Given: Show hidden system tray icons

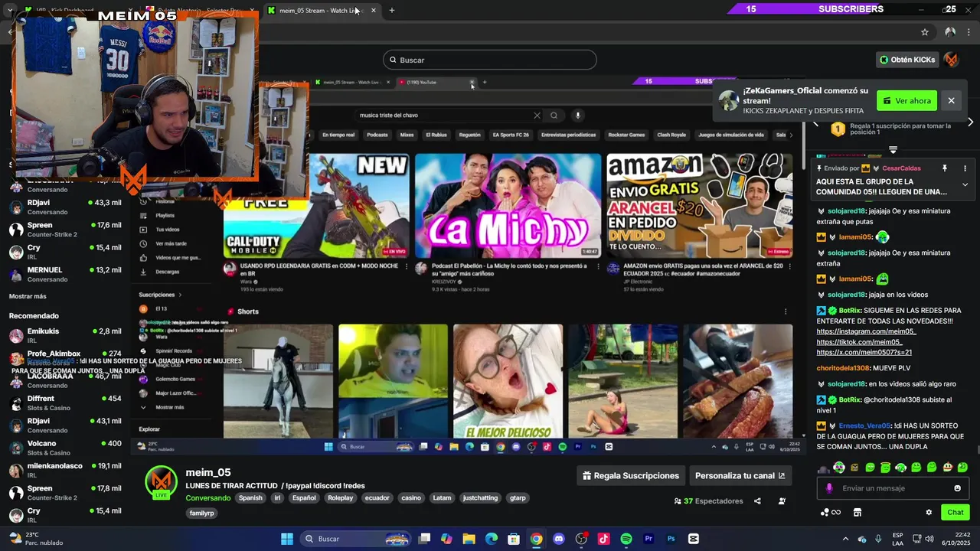Looking at the screenshot, I should (845, 539).
